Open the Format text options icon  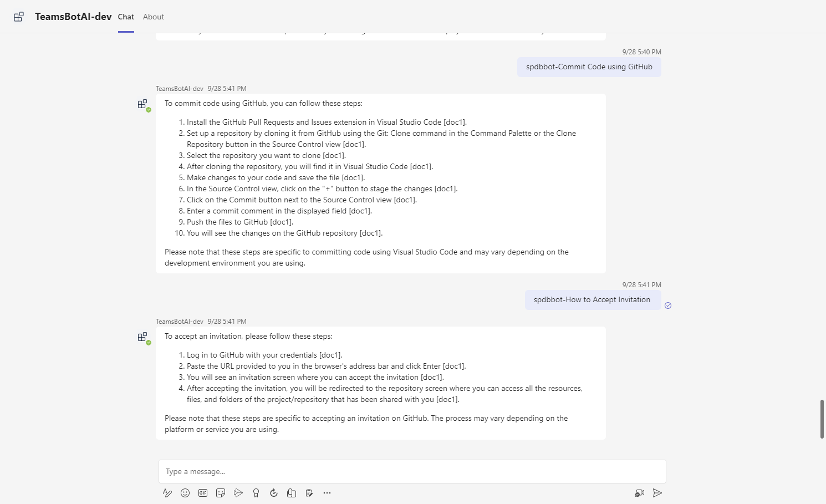167,493
